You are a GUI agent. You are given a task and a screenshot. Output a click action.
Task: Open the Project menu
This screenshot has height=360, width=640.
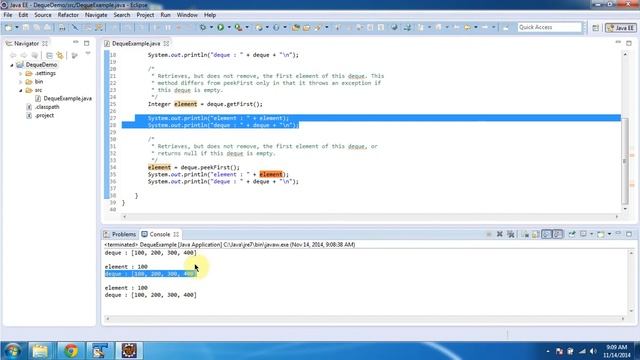[x=145, y=15]
